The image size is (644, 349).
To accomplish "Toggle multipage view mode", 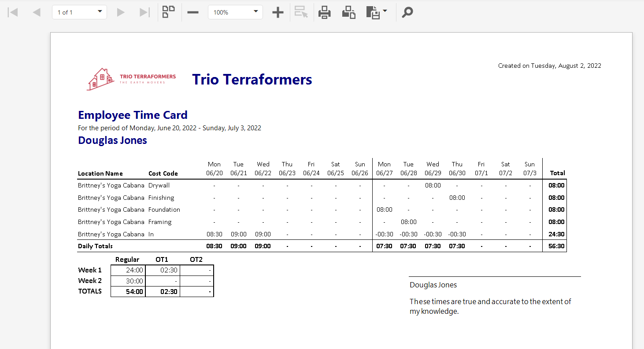I will (x=169, y=12).
